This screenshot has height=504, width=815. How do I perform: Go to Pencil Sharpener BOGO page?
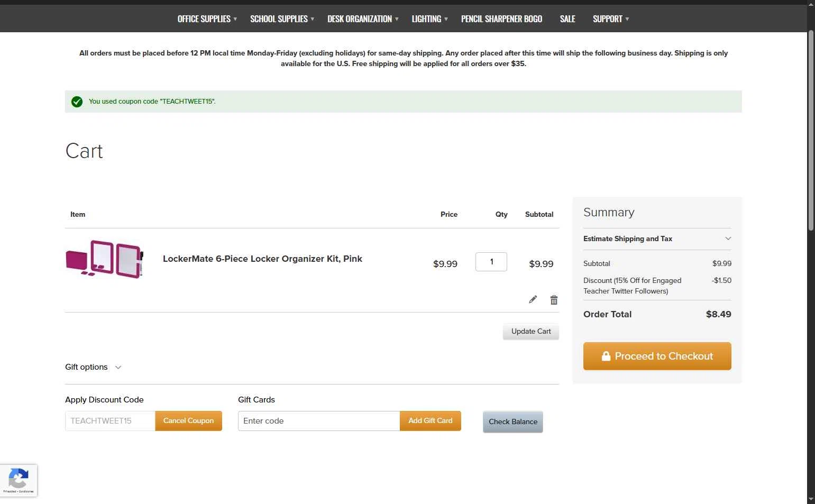[501, 19]
